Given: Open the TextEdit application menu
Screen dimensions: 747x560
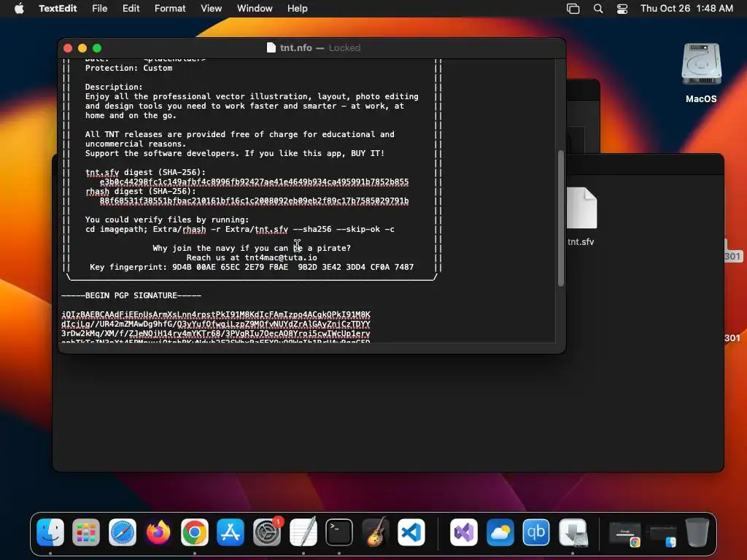Looking at the screenshot, I should pyautogui.click(x=58, y=9).
